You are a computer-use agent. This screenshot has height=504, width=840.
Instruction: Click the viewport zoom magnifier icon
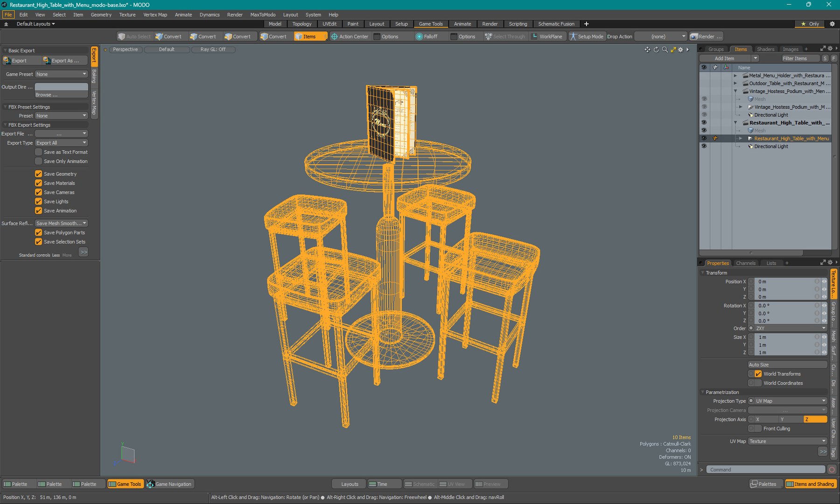665,49
